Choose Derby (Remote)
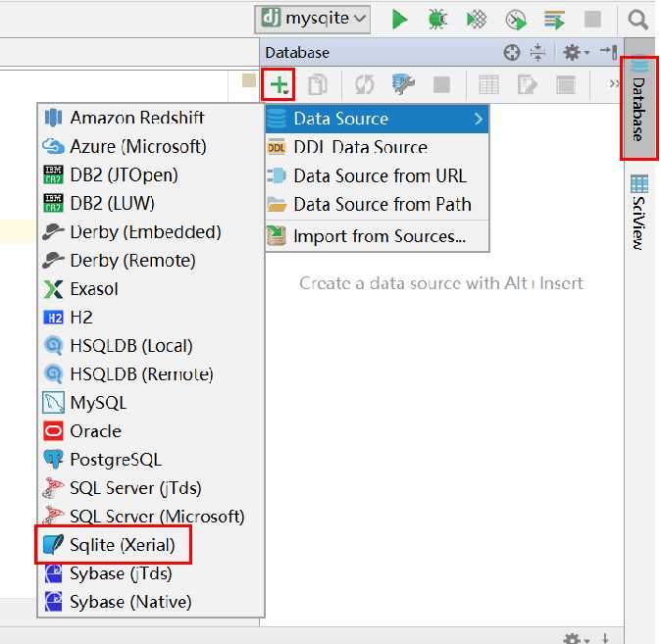661x644 pixels. [150, 261]
